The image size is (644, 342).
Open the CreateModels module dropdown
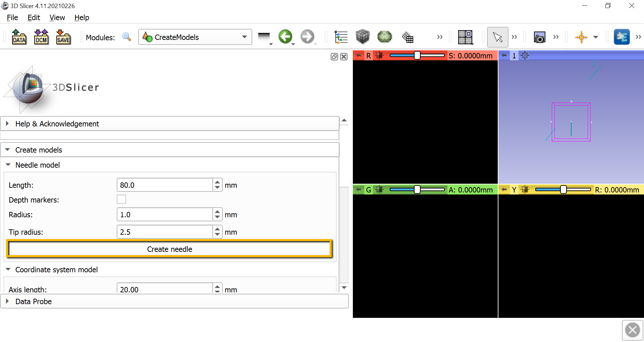[195, 37]
